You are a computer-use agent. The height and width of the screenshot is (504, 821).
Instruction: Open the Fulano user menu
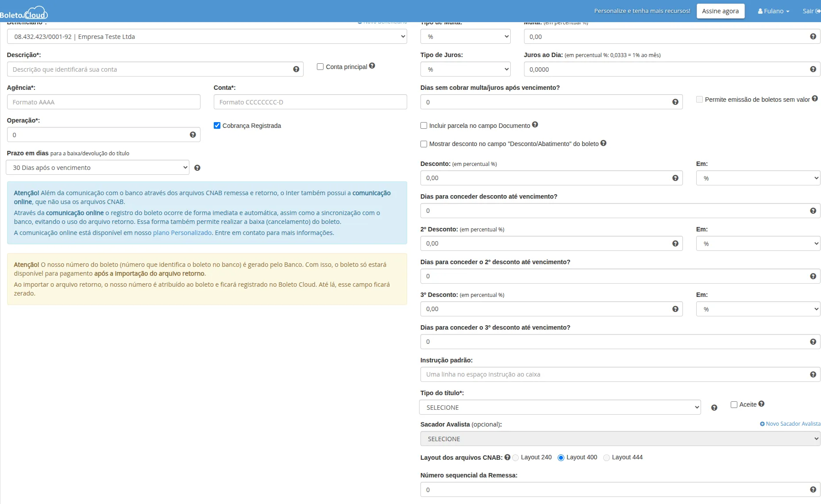pos(773,11)
